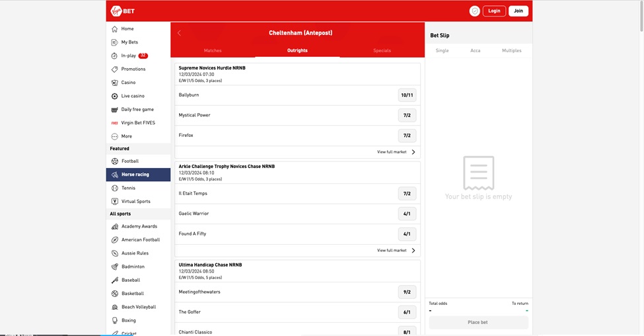Switch to Acca bet slip tab
The image size is (644, 336).
pyautogui.click(x=475, y=51)
